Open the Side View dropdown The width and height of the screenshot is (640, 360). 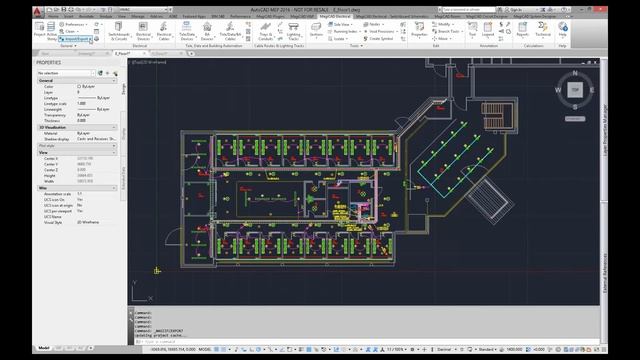click(341, 24)
